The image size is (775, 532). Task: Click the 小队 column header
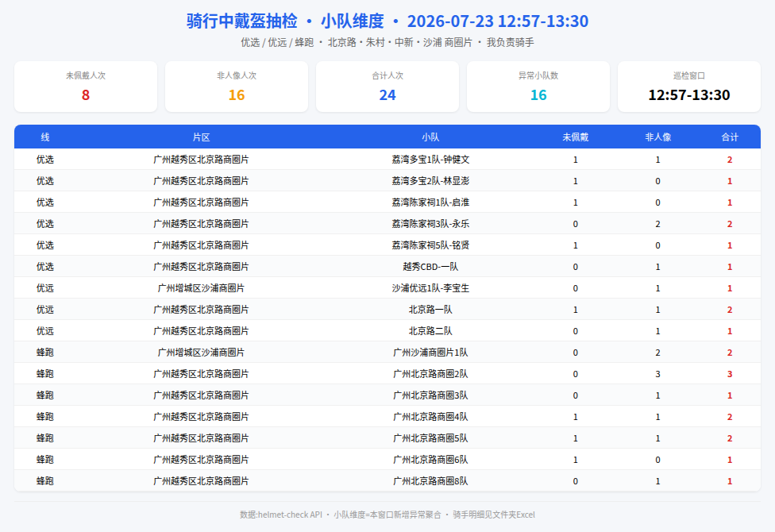(430, 137)
